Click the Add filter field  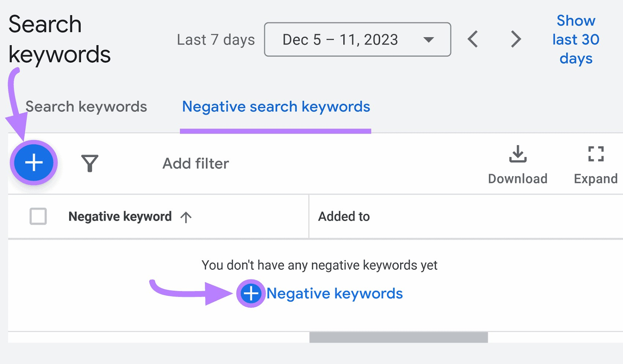(195, 164)
